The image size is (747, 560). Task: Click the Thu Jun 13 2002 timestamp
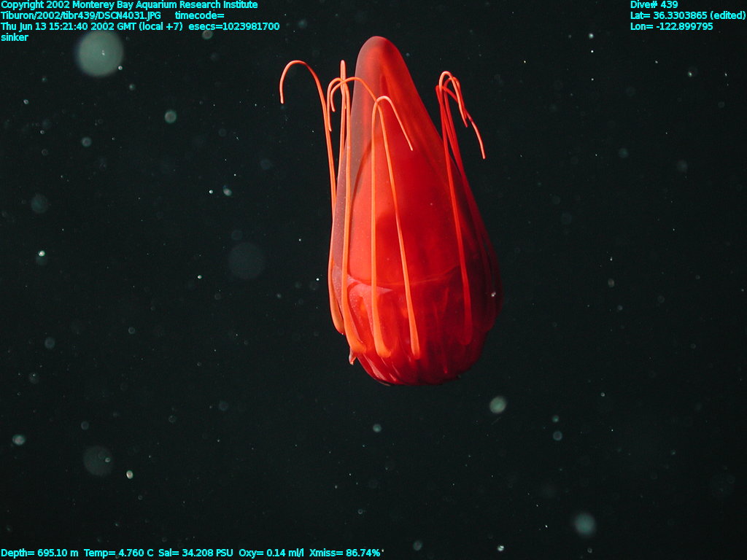91,26
